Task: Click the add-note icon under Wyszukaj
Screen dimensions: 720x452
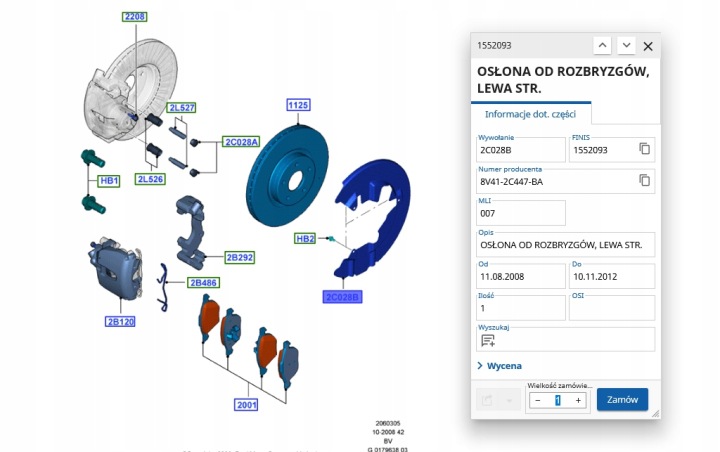Action: (x=488, y=340)
